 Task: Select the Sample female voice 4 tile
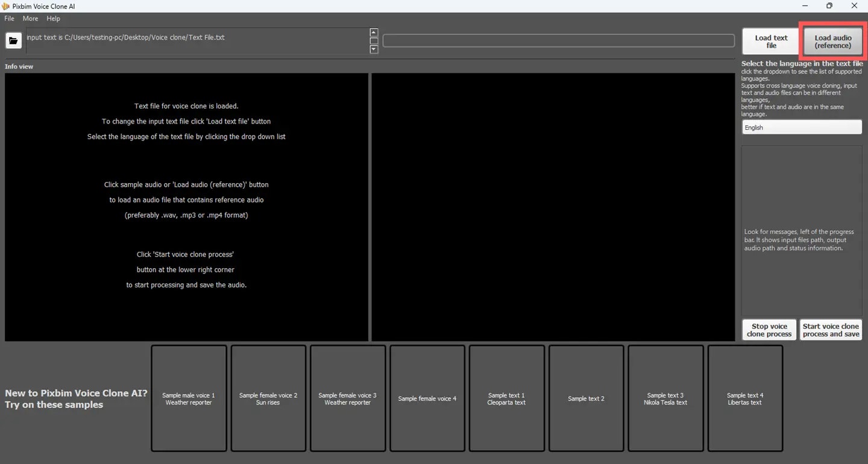tap(427, 398)
